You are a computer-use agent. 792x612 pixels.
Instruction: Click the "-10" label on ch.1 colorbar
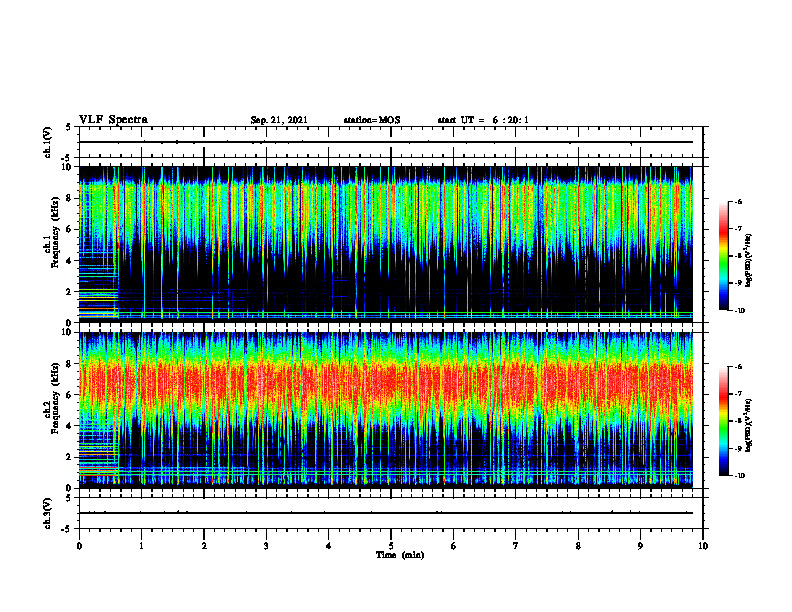[739, 311]
